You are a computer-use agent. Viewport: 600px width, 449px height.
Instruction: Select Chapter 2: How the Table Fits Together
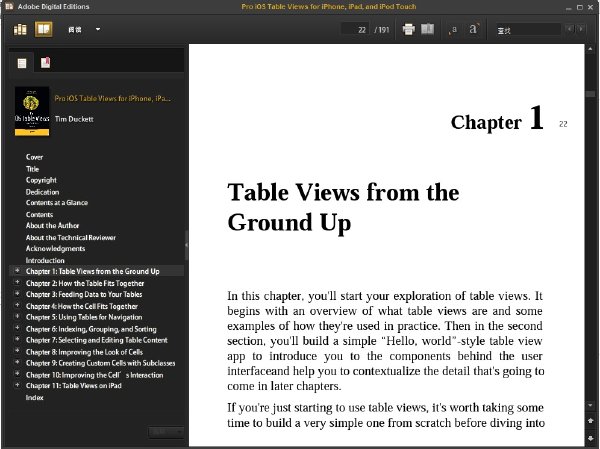tap(85, 283)
